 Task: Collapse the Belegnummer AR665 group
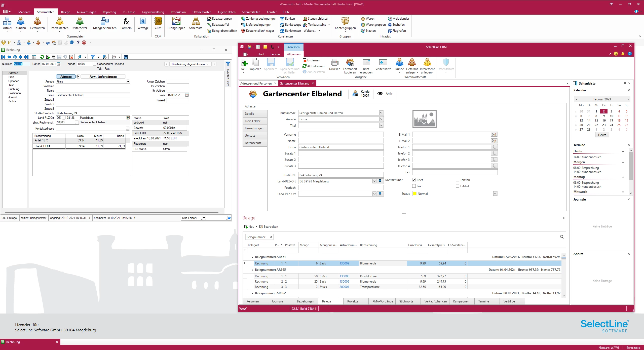[x=252, y=270]
